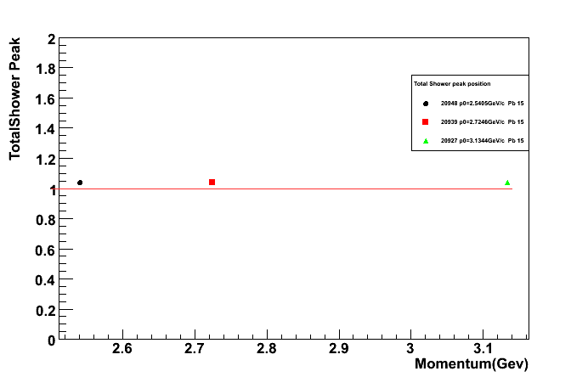Viewport: 588px width, 377px height.
Task: Select the green triangle marker in the legend
Action: tap(426, 141)
